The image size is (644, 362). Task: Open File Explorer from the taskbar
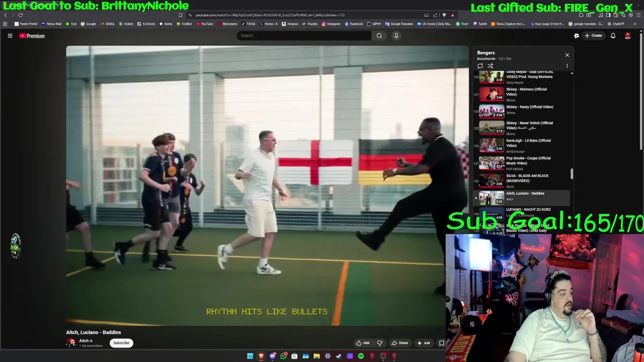pyautogui.click(x=316, y=356)
